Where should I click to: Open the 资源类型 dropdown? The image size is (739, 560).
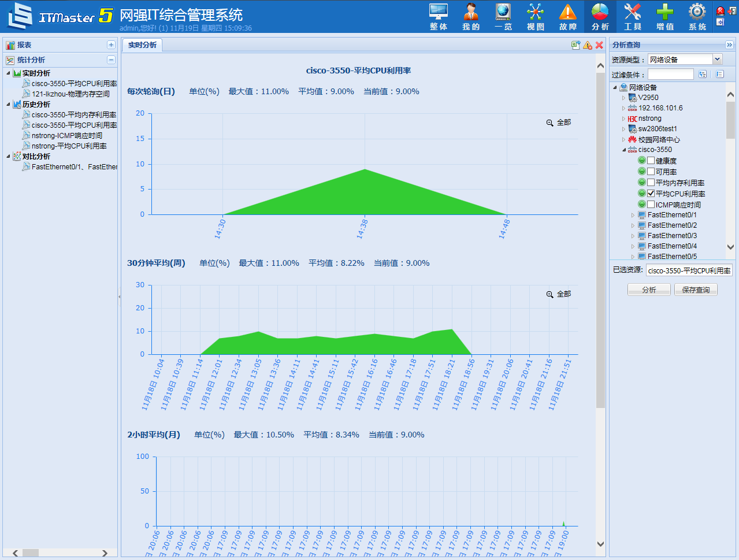coord(717,59)
